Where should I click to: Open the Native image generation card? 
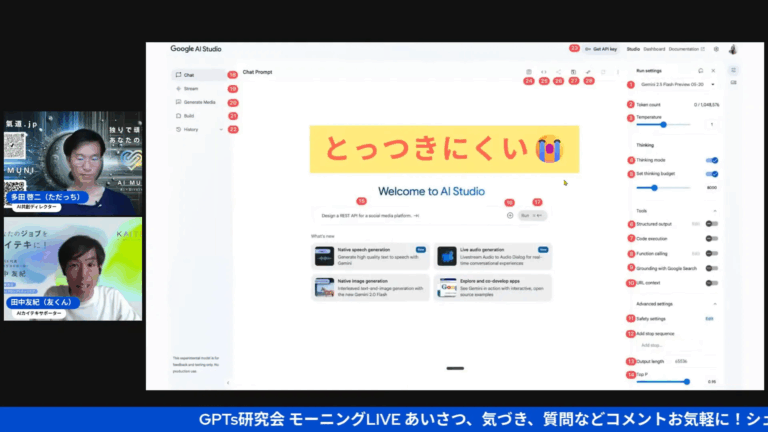[x=370, y=288]
